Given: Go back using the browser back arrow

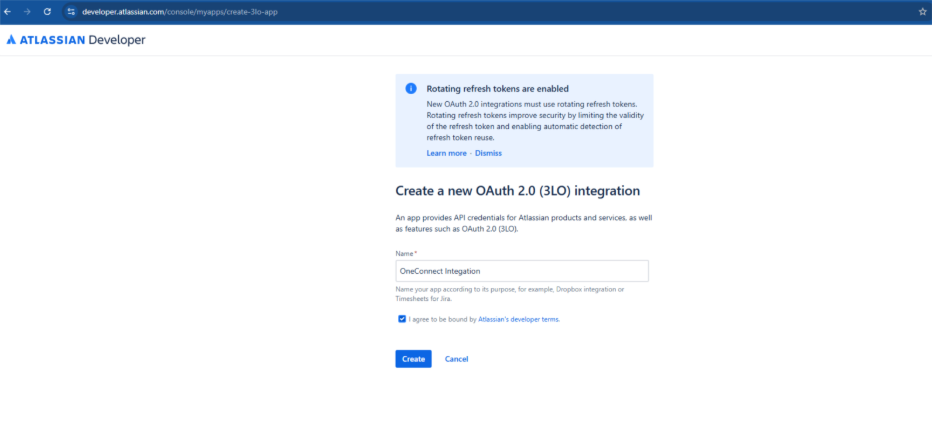Looking at the screenshot, I should tap(7, 12).
